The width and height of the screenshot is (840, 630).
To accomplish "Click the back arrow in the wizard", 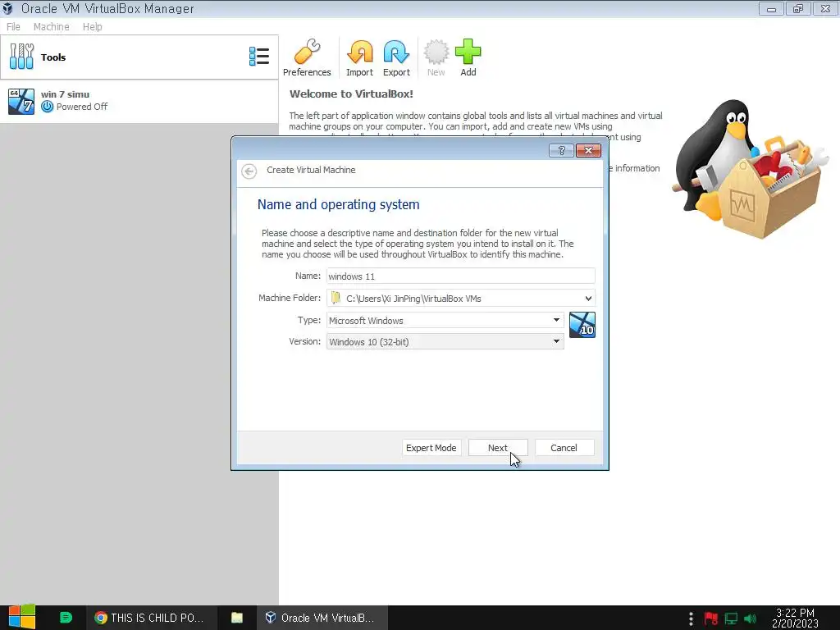I will (x=249, y=171).
